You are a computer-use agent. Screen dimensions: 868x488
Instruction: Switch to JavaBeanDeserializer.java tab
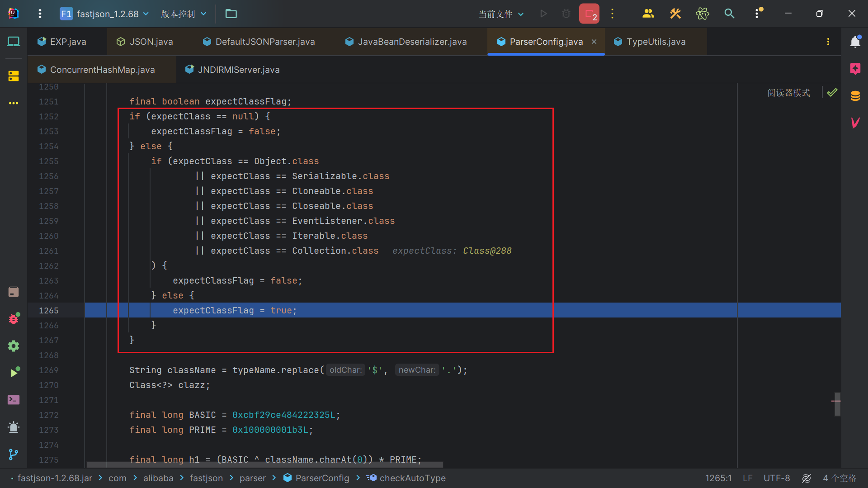click(x=406, y=42)
